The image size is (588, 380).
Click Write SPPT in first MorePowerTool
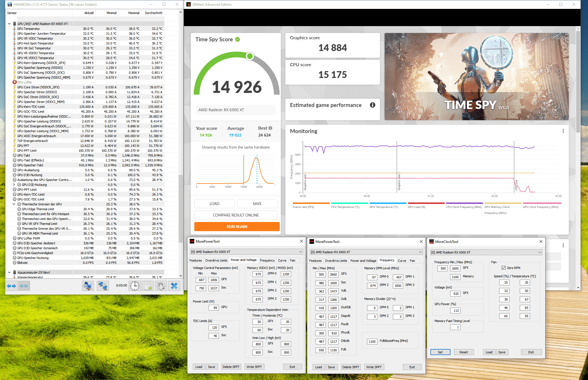coord(254,367)
